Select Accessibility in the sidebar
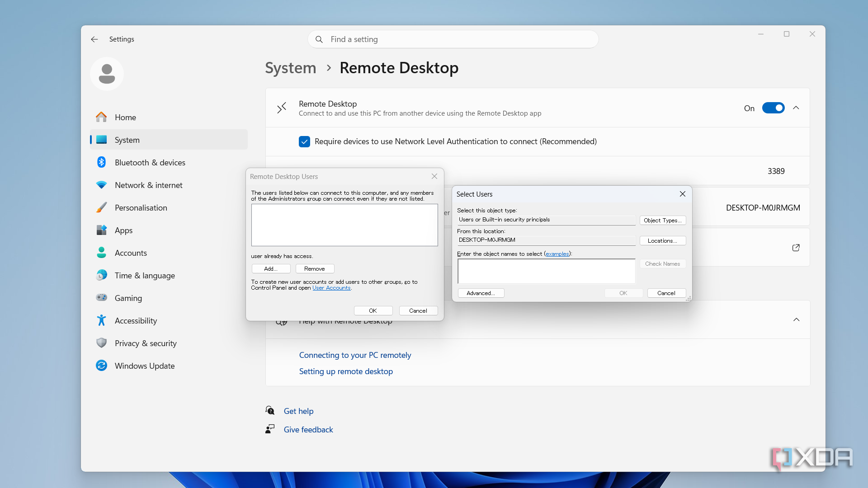 (x=169, y=320)
